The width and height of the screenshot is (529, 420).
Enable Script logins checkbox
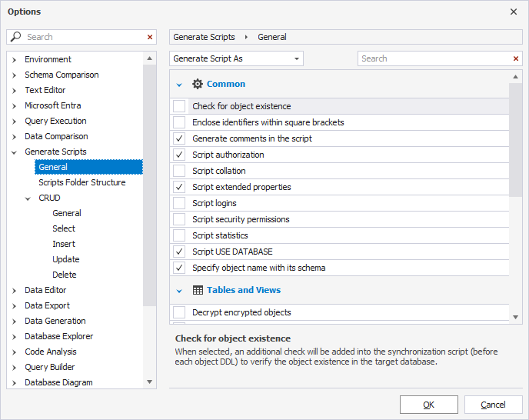click(179, 203)
